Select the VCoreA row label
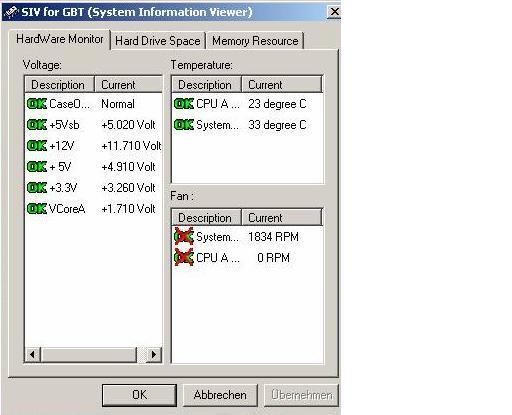Screen dimensions: 512x415 click(x=67, y=209)
